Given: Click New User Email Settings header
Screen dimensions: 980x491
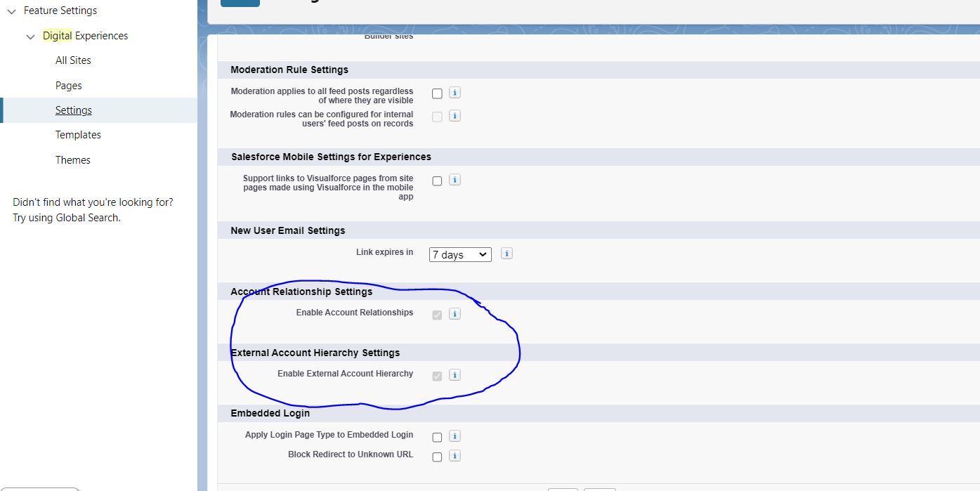Looking at the screenshot, I should (x=288, y=230).
